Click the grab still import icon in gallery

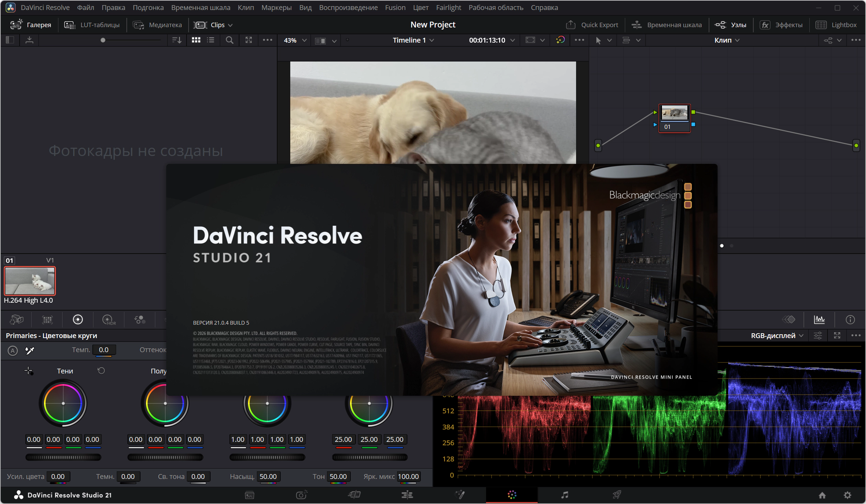coord(30,40)
